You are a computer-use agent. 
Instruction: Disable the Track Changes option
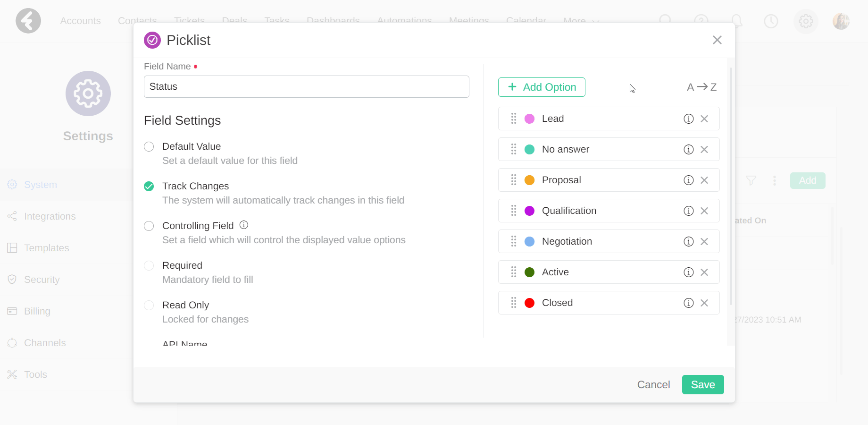(x=149, y=186)
